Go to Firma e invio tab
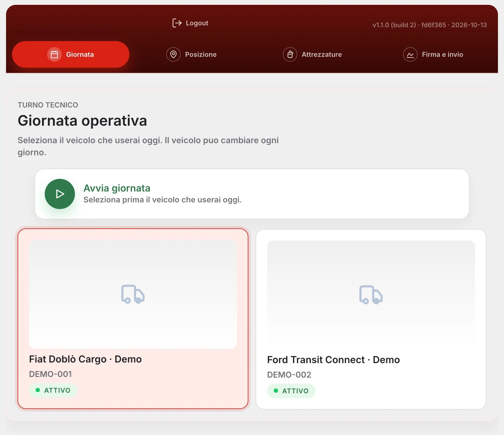The height and width of the screenshot is (435, 504). coord(433,54)
